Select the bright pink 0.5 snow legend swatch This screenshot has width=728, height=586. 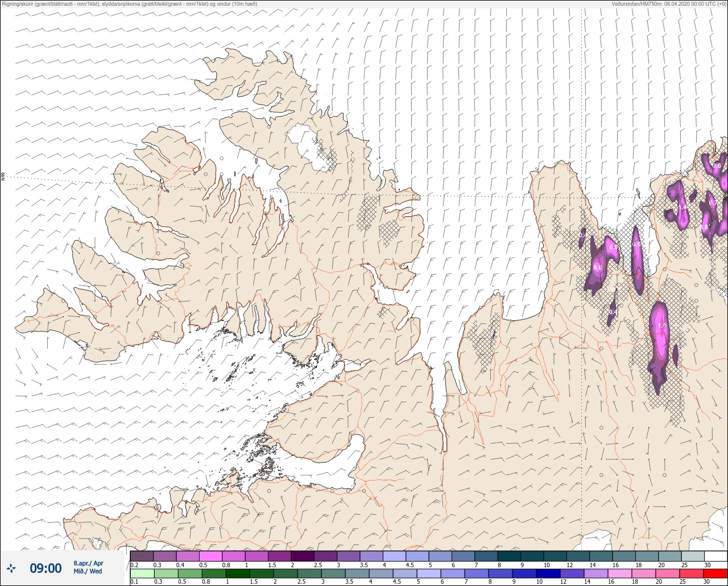(x=210, y=556)
